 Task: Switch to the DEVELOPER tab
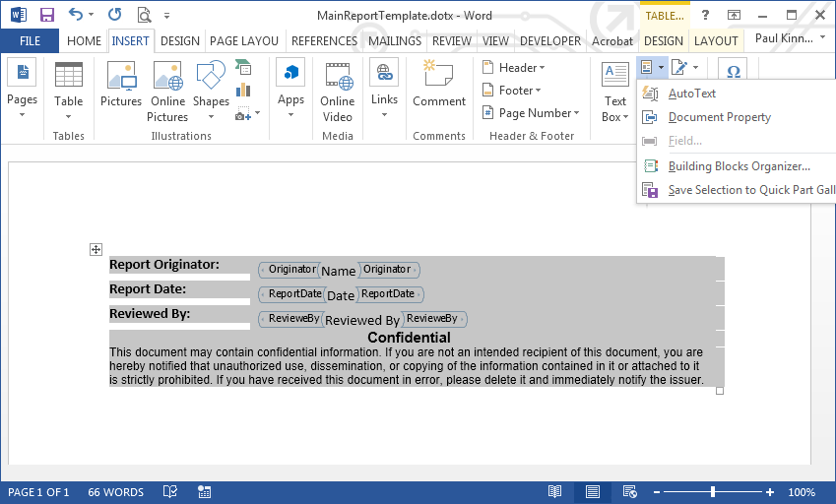pyautogui.click(x=550, y=41)
